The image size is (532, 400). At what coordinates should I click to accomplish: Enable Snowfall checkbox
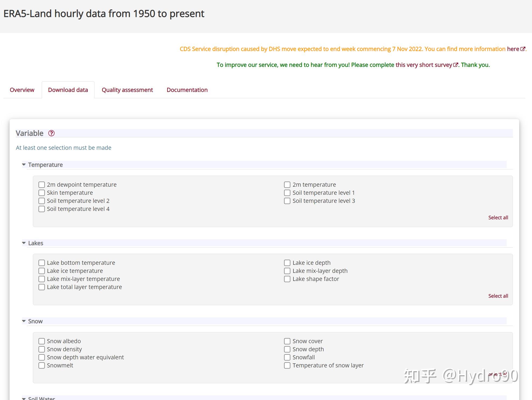tap(287, 357)
